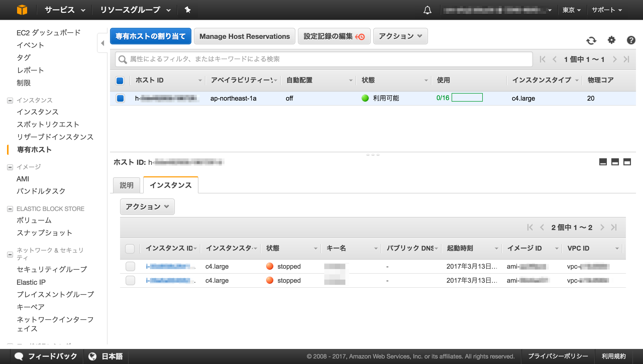
Task: Click the pin shortcut icon in top bar
Action: (188, 10)
